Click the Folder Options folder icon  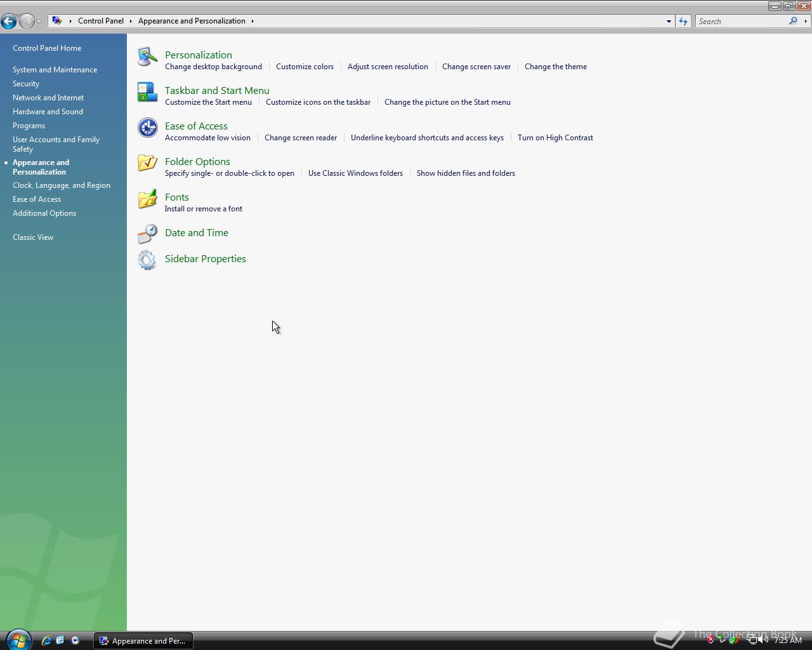coord(147,163)
